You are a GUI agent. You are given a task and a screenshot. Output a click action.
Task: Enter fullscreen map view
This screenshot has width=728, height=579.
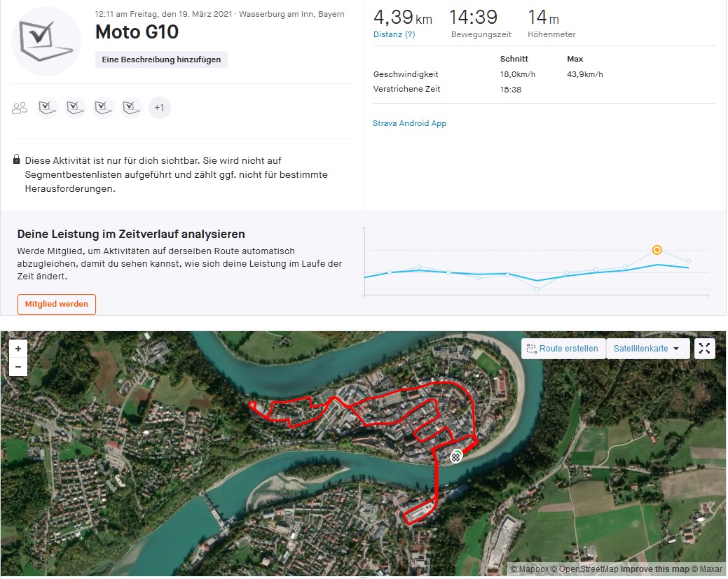[x=704, y=349]
